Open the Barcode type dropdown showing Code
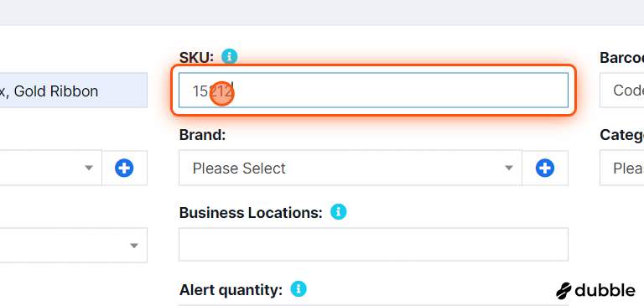 tap(622, 91)
